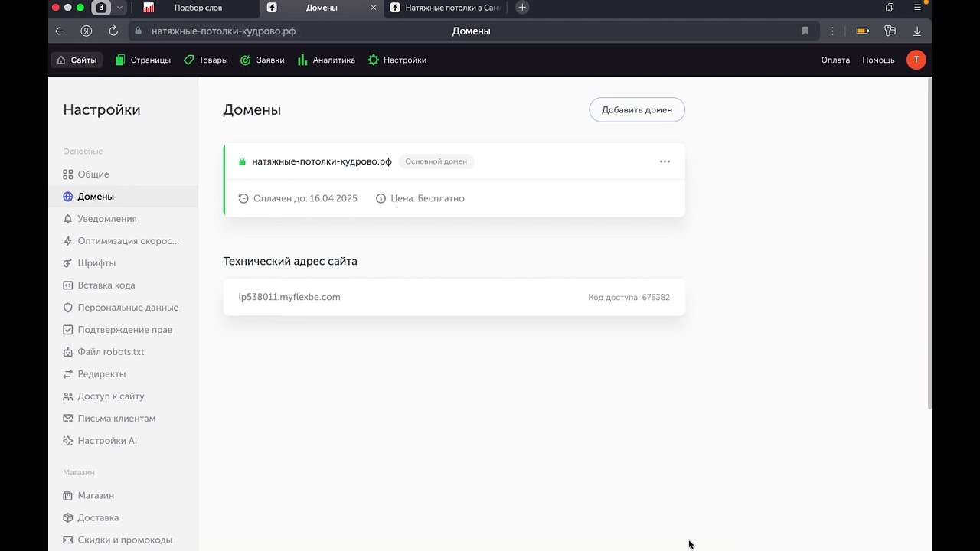The width and height of the screenshot is (980, 551).
Task: Click the browser back arrow icon
Action: pyautogui.click(x=60, y=31)
